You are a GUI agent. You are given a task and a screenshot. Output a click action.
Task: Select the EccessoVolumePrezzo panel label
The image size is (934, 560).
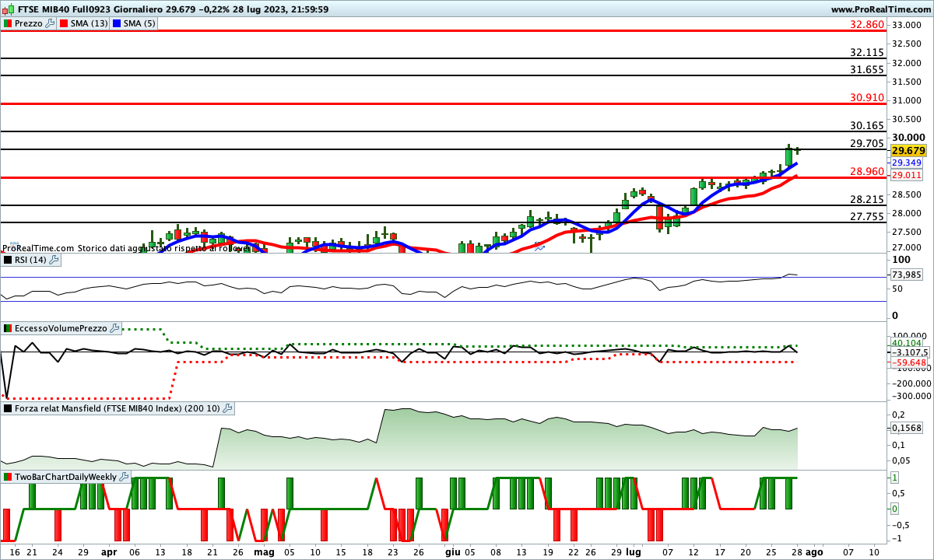61,328
